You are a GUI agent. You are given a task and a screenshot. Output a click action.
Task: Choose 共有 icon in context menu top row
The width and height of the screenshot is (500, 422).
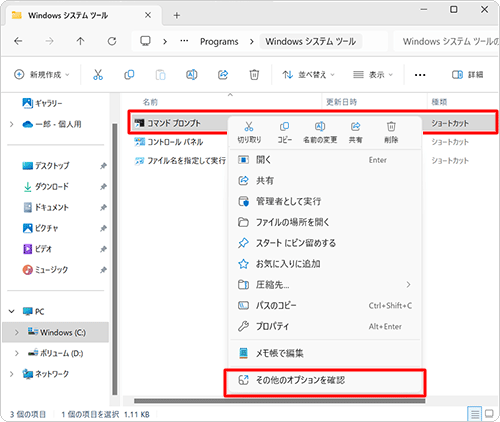(355, 133)
